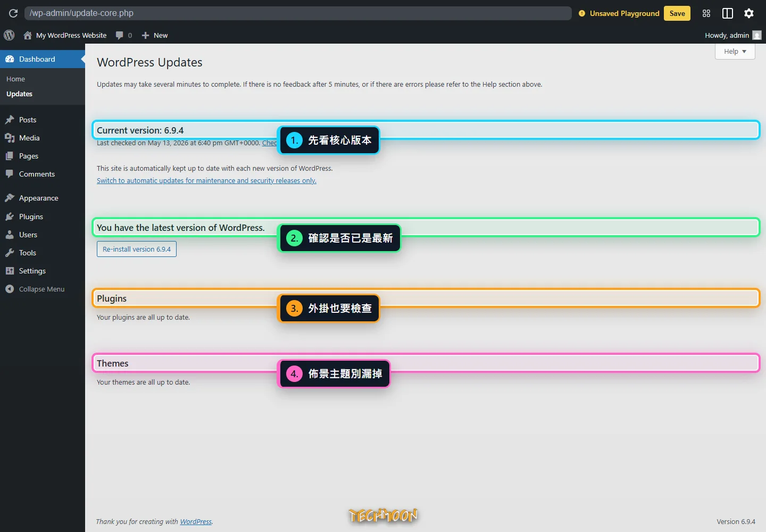Open the Playground settings gear icon

[x=749, y=13]
